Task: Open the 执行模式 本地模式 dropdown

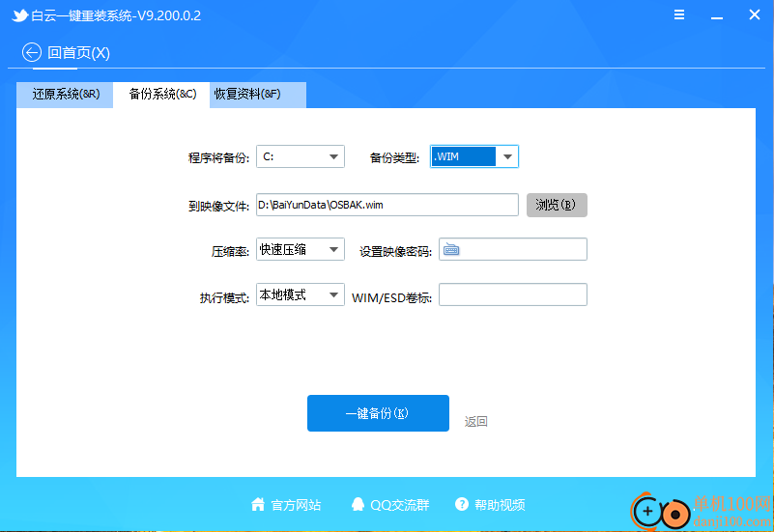Action: [301, 294]
